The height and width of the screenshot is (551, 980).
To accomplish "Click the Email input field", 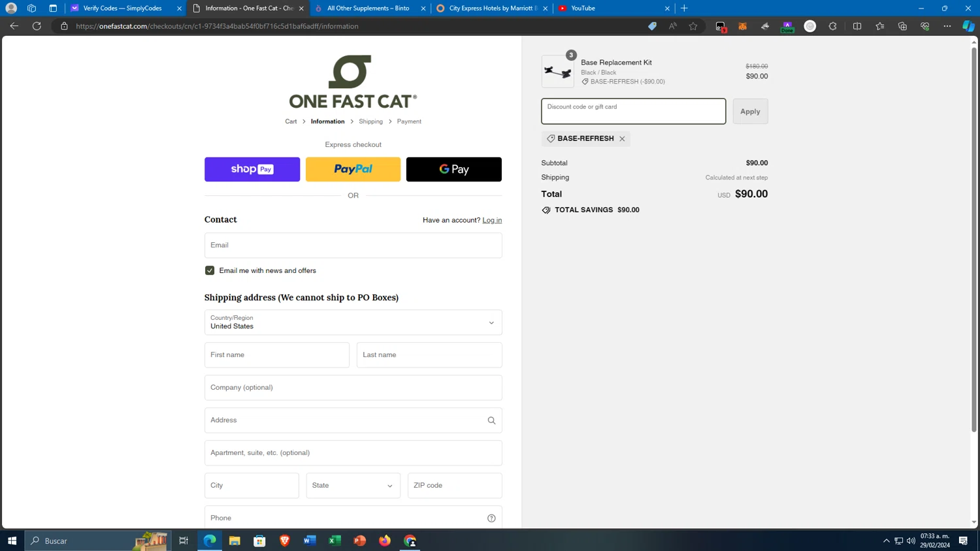I will point(353,245).
